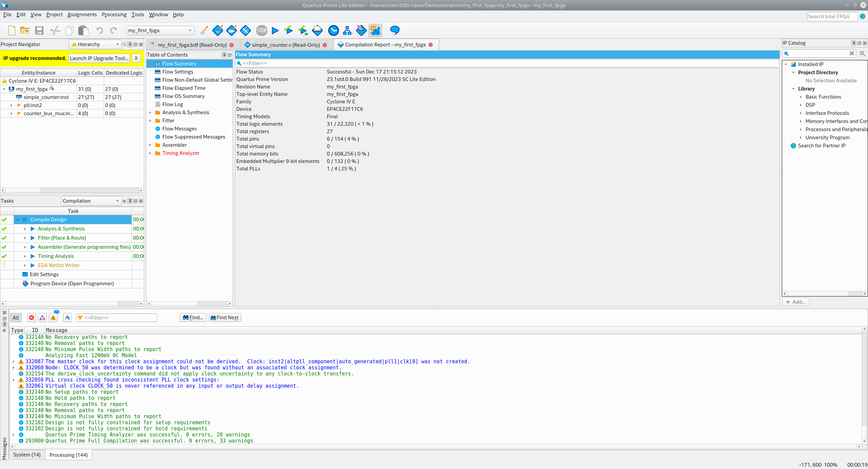The width and height of the screenshot is (868, 469).
Task: Open the Compilation tasks dropdown
Action: 91,201
